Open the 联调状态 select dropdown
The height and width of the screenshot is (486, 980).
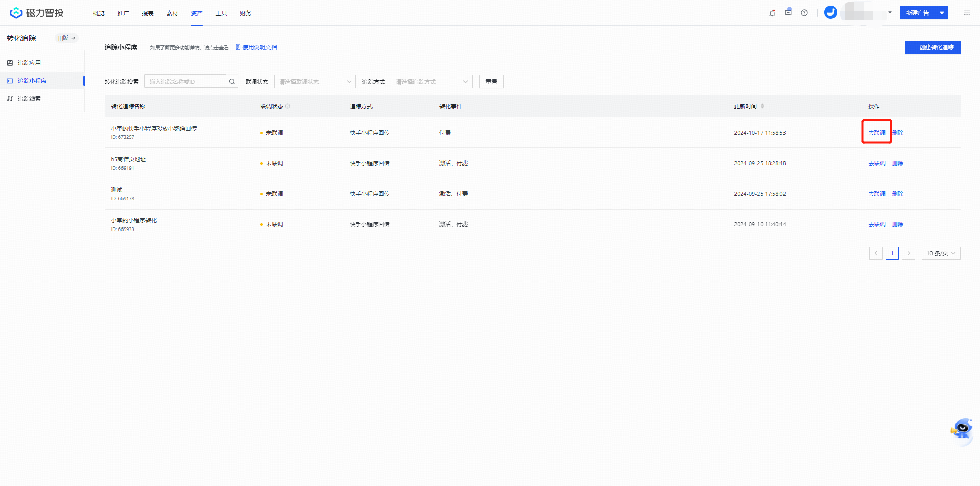(x=315, y=82)
